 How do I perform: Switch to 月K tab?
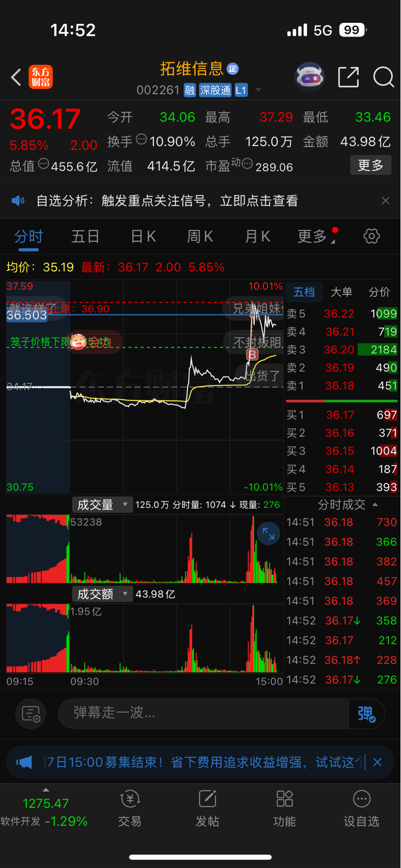pyautogui.click(x=258, y=237)
